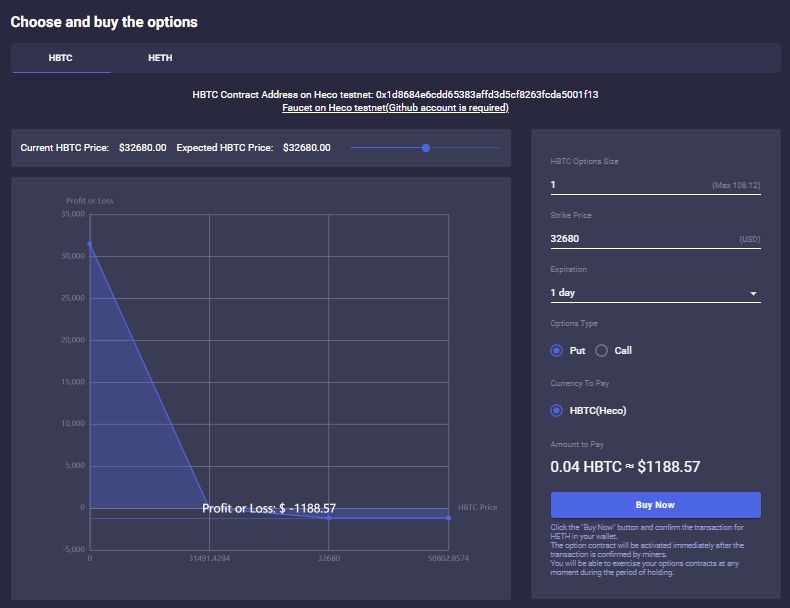Click the Amount to Pay value
790x608 pixels.
point(625,467)
